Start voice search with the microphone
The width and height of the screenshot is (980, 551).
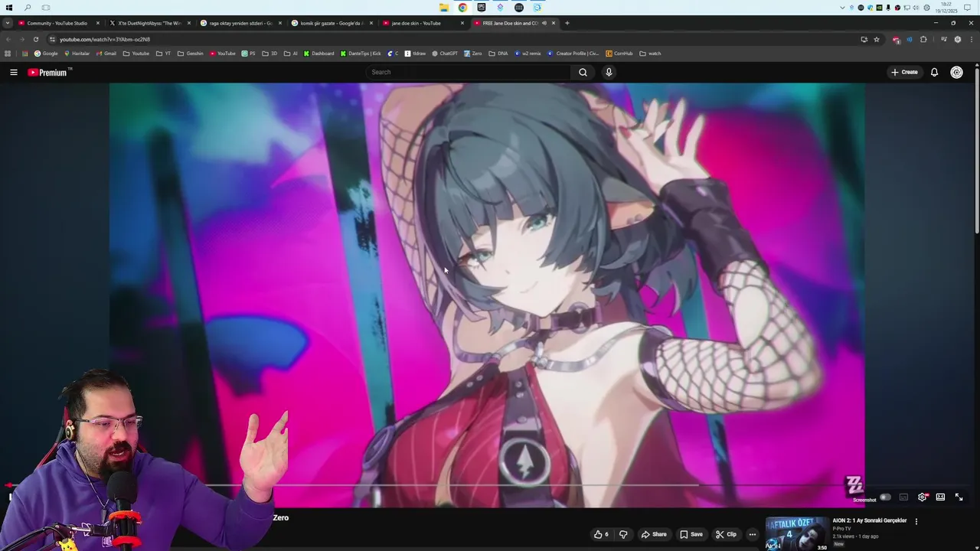pyautogui.click(x=609, y=72)
